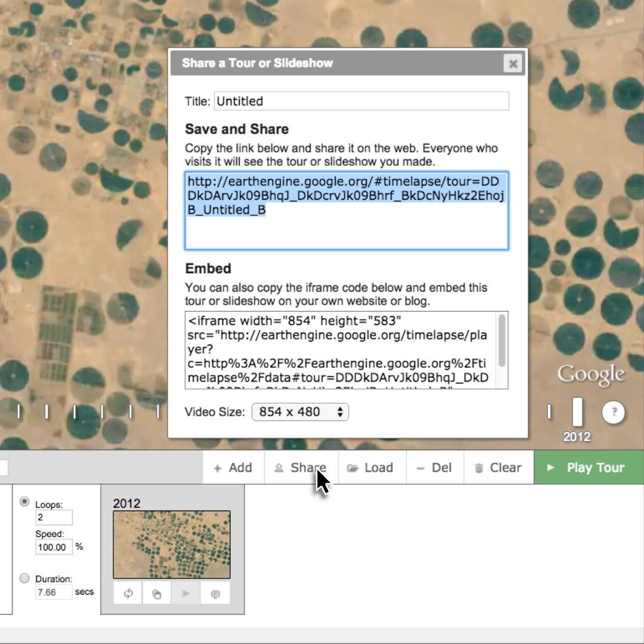Start playback with the Play Tour button
644x644 pixels.
coord(589,467)
